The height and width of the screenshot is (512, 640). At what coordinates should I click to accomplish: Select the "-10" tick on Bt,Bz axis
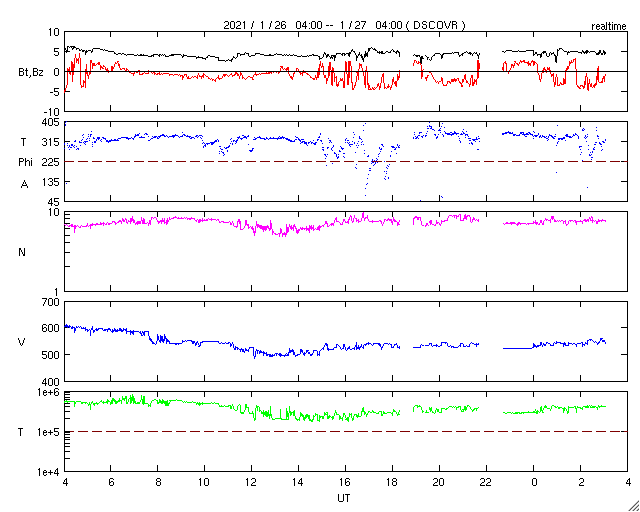tap(52, 111)
